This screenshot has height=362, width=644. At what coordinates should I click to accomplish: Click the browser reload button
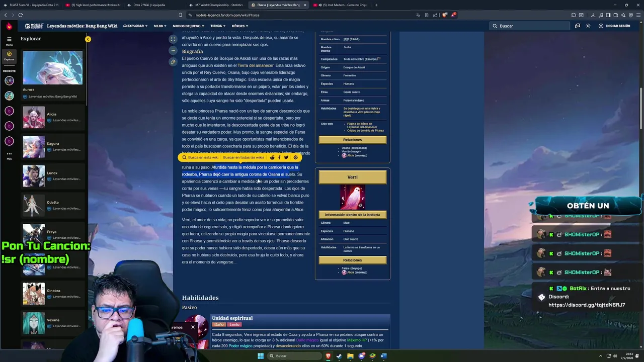(20, 15)
